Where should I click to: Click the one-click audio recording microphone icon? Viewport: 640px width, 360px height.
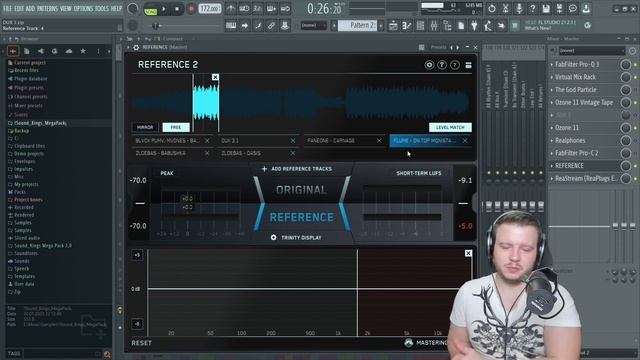(x=519, y=8)
